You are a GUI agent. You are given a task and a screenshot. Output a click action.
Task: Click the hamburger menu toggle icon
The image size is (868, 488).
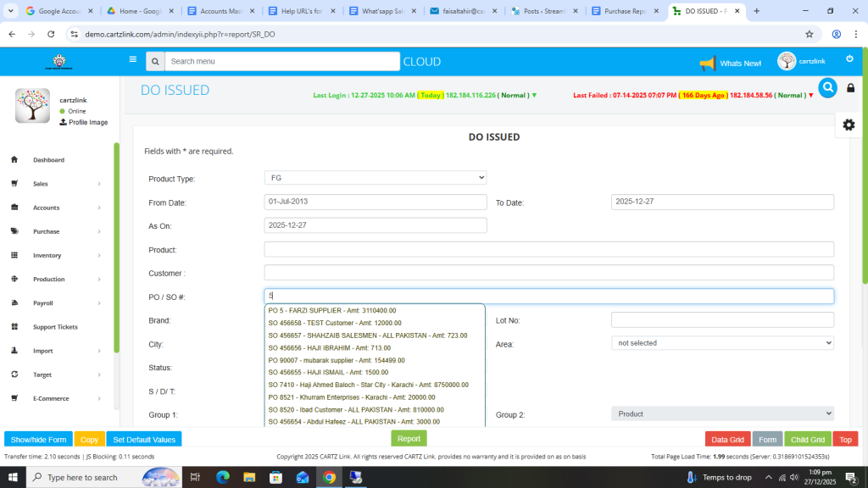(132, 60)
